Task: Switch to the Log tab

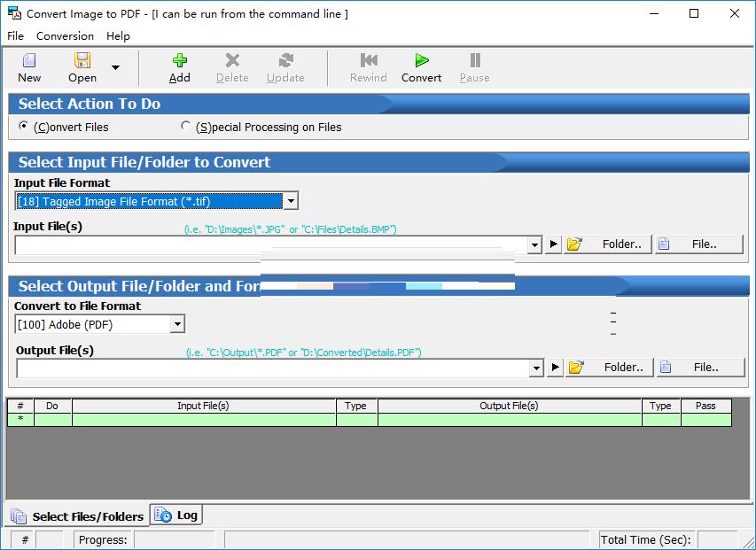Action: point(176,515)
